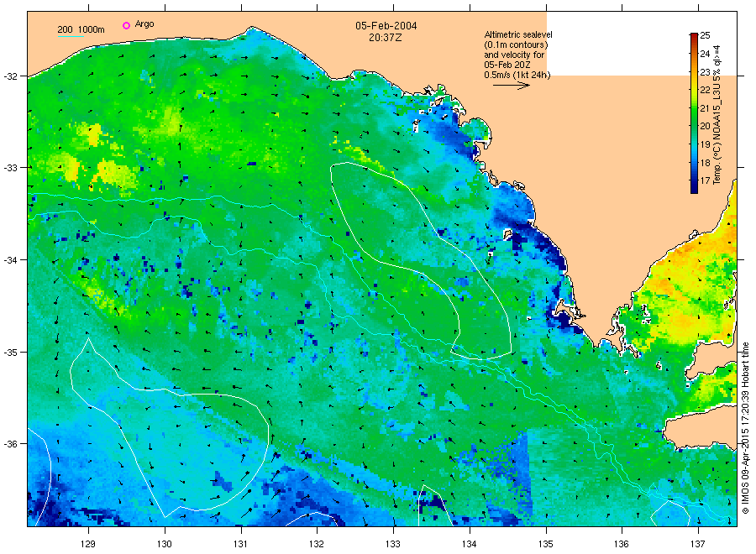Click the 'Temp. (°C) NOAA15_L3U' colorbar caption
Screen dimensions: 756x554
pyautogui.click(x=717, y=115)
